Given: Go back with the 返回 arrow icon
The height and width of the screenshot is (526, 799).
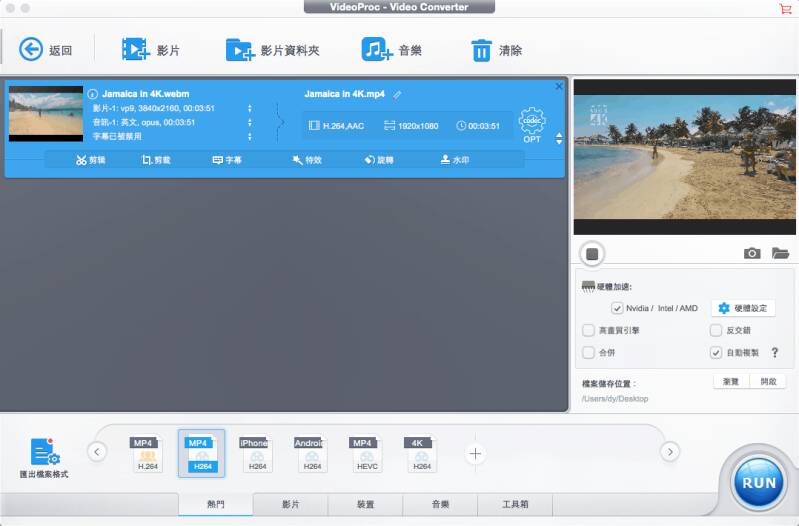Looking at the screenshot, I should (31, 50).
